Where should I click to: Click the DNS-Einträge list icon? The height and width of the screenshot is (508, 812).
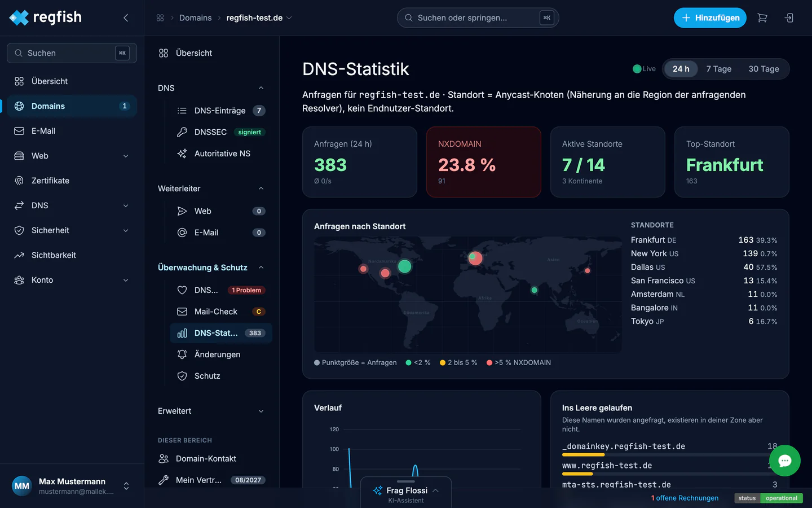(x=182, y=111)
